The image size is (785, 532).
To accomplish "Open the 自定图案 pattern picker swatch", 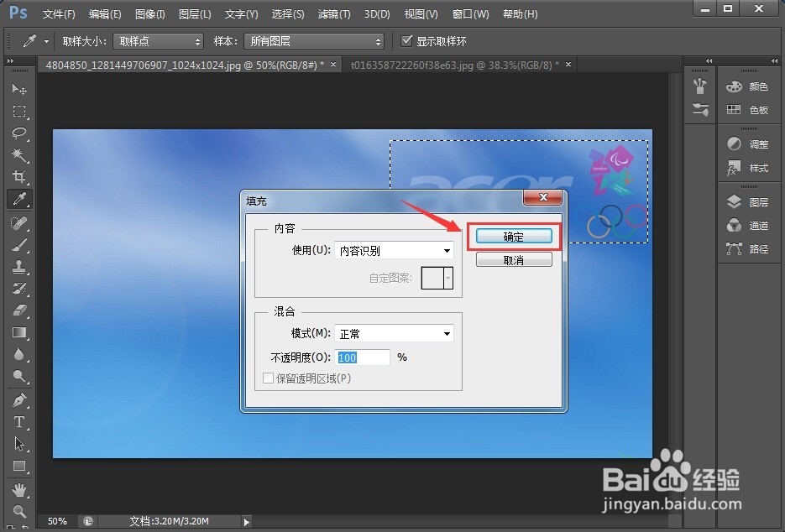I will coord(437,277).
